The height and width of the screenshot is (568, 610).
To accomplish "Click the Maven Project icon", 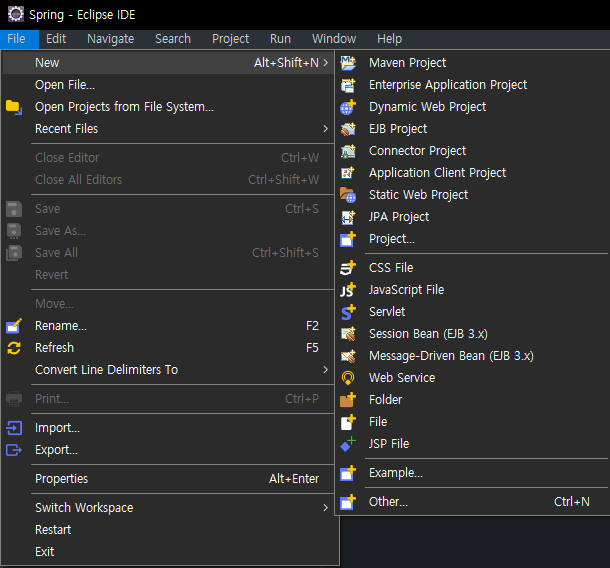I will [348, 63].
